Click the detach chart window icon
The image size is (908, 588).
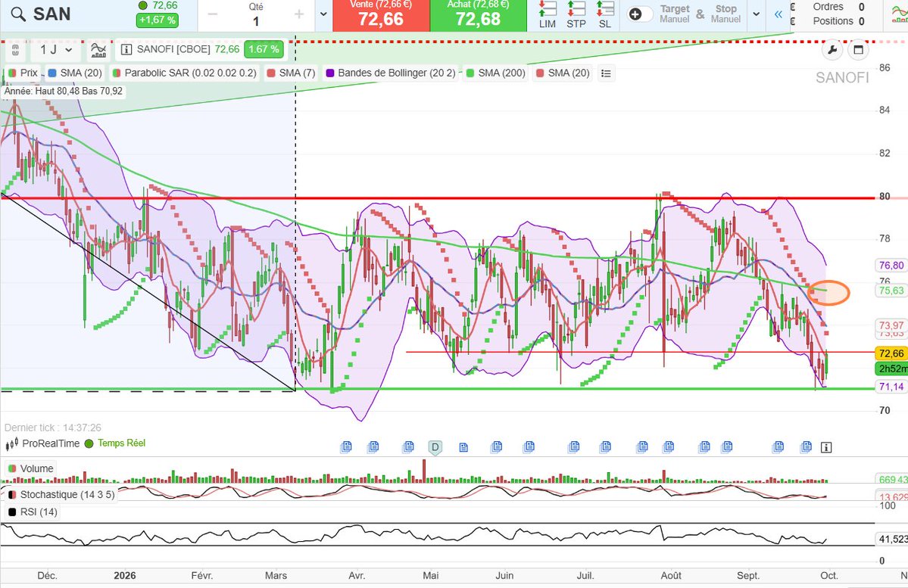click(858, 50)
